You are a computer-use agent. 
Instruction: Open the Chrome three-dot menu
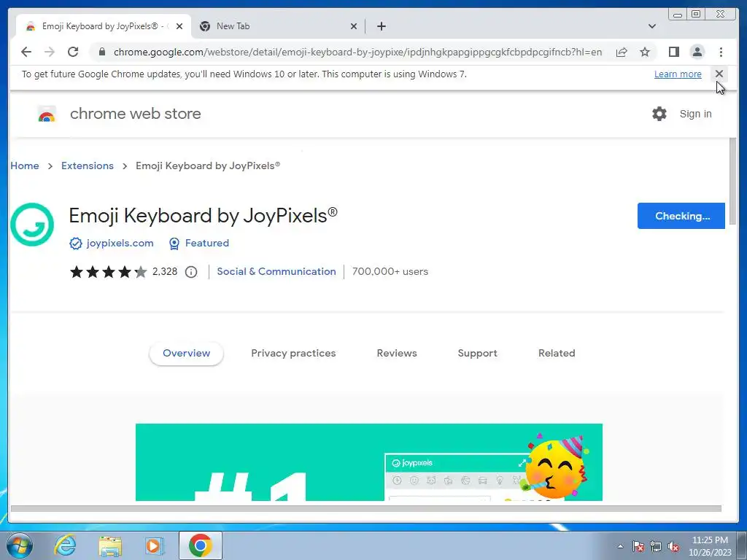721,52
